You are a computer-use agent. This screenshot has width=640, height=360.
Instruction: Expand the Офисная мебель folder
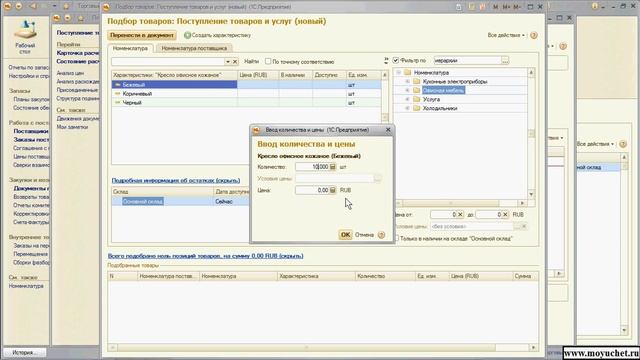(x=407, y=91)
